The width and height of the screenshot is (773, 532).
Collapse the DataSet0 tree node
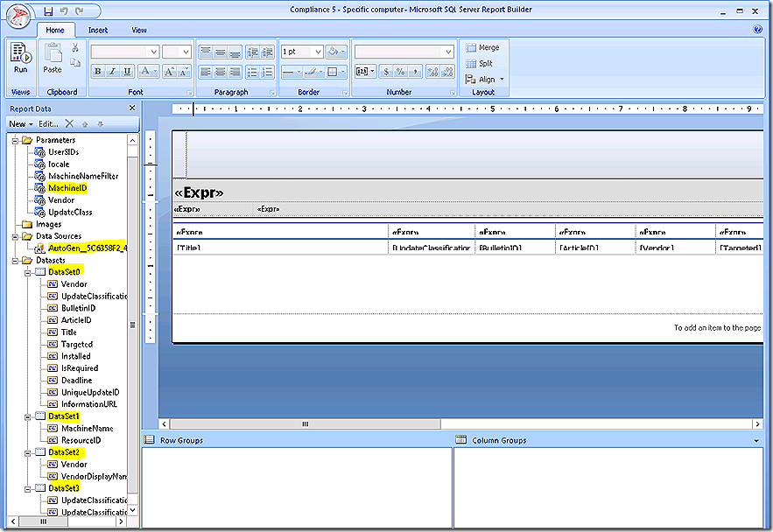[x=28, y=272]
